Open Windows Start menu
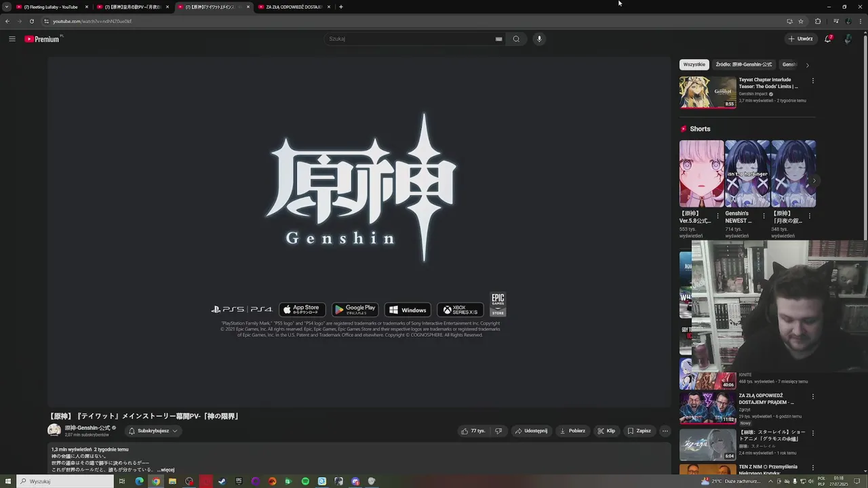The width and height of the screenshot is (868, 488). 7,481
